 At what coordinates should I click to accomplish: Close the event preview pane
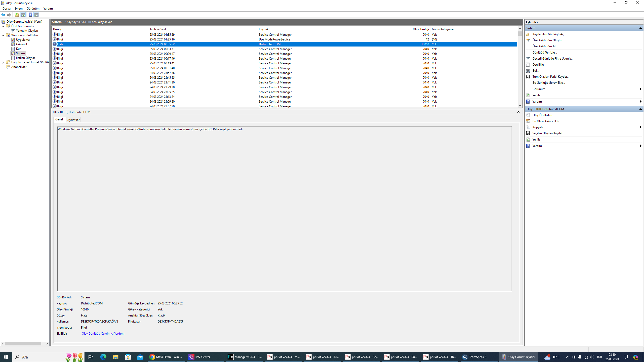tap(518, 112)
